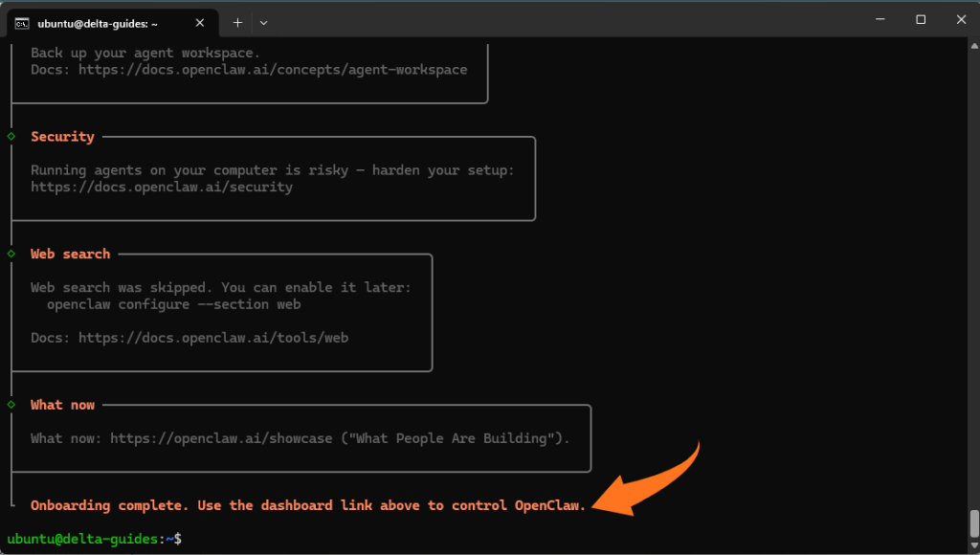Click the terminal icon on the tab

point(22,22)
